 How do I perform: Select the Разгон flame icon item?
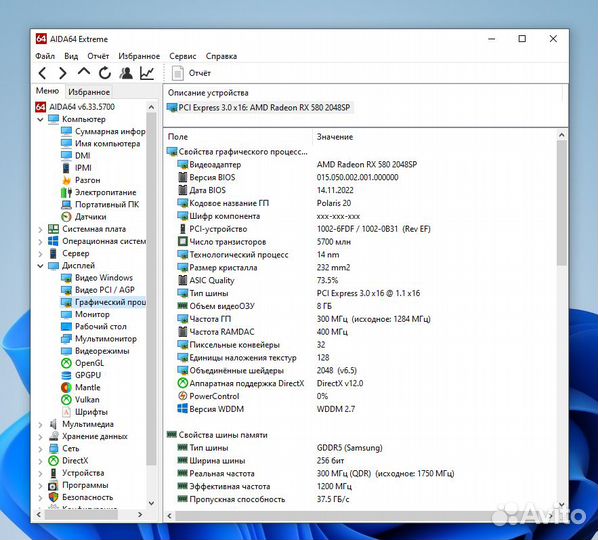pos(81,180)
